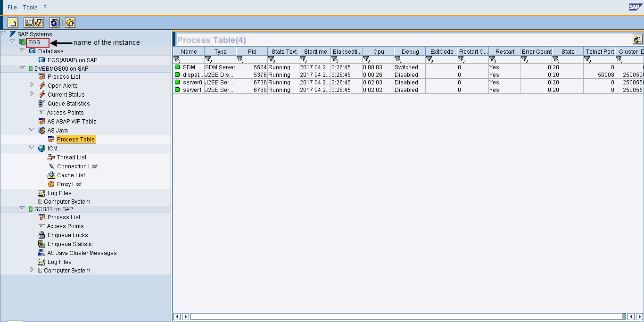Viewport: 644px width, 322px height.
Task: Expand the Current Status node
Action: coord(32,94)
